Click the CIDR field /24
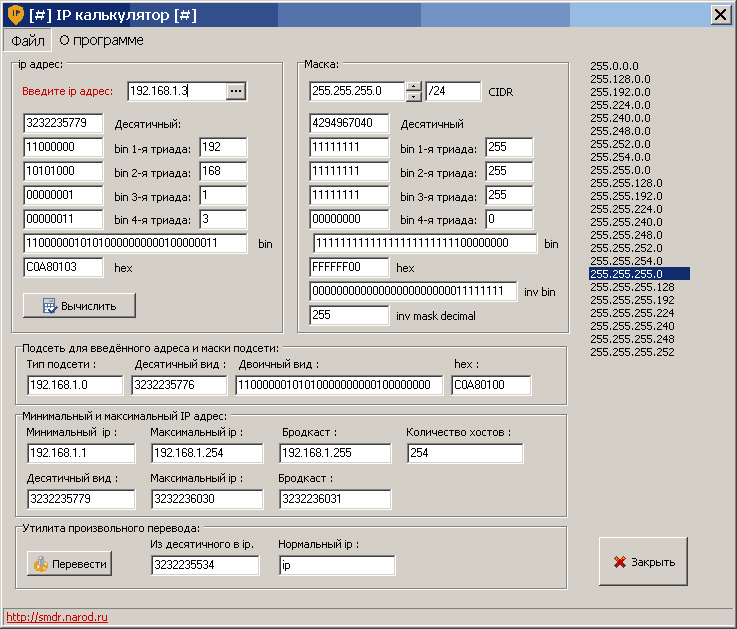 [453, 91]
